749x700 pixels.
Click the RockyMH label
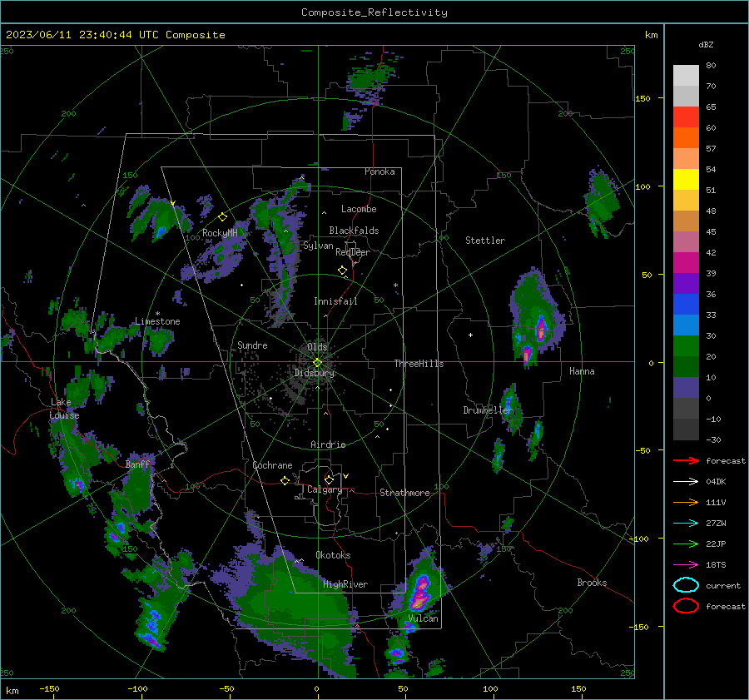point(220,233)
